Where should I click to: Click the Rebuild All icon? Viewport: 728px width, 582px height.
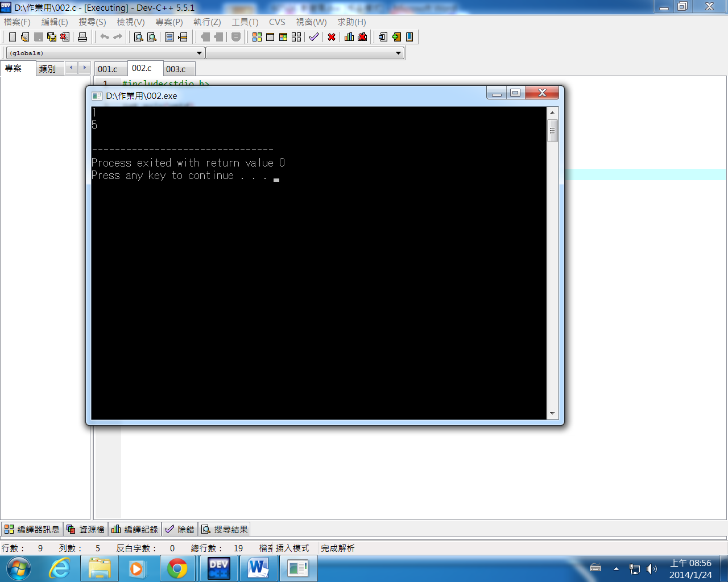coord(296,37)
